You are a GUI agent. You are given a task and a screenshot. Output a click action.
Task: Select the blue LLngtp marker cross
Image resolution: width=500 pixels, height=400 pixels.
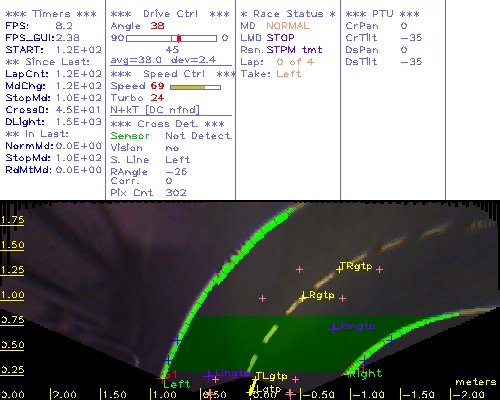pos(209,376)
